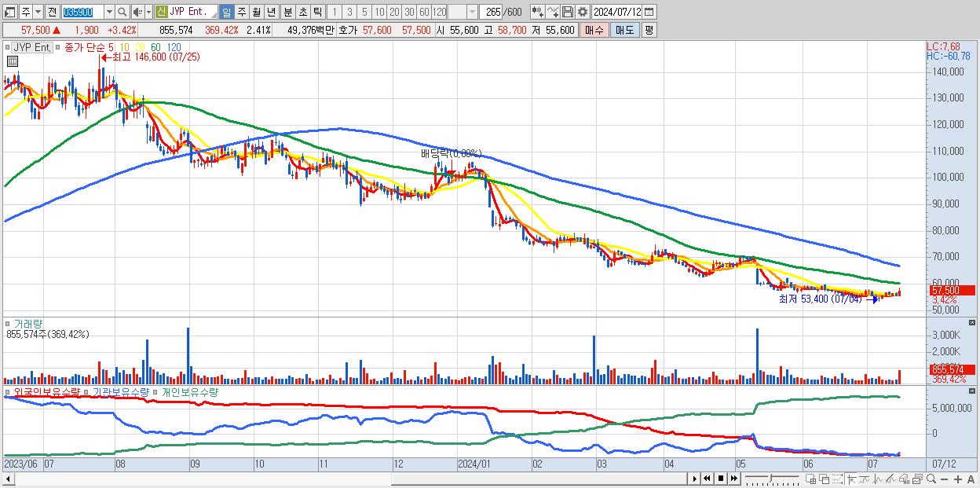Switch to 초 second chart

point(302,12)
